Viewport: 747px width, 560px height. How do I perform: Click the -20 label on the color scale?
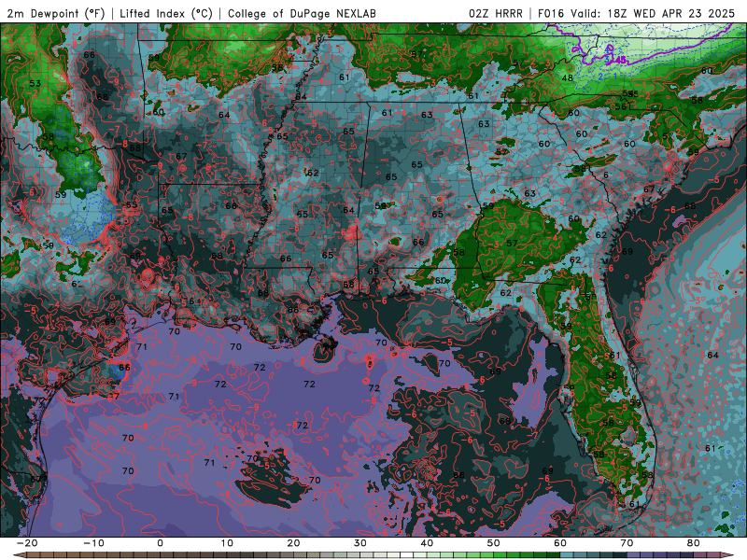coord(27,543)
